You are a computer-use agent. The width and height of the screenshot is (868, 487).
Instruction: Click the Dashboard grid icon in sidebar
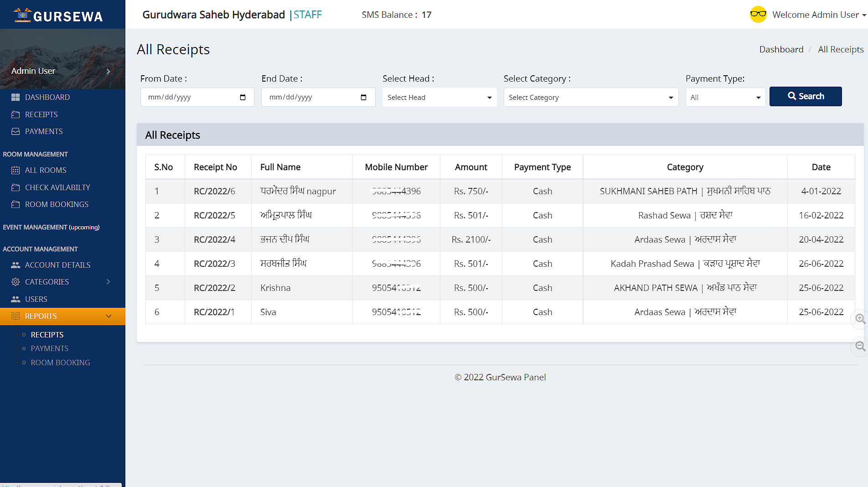click(15, 97)
